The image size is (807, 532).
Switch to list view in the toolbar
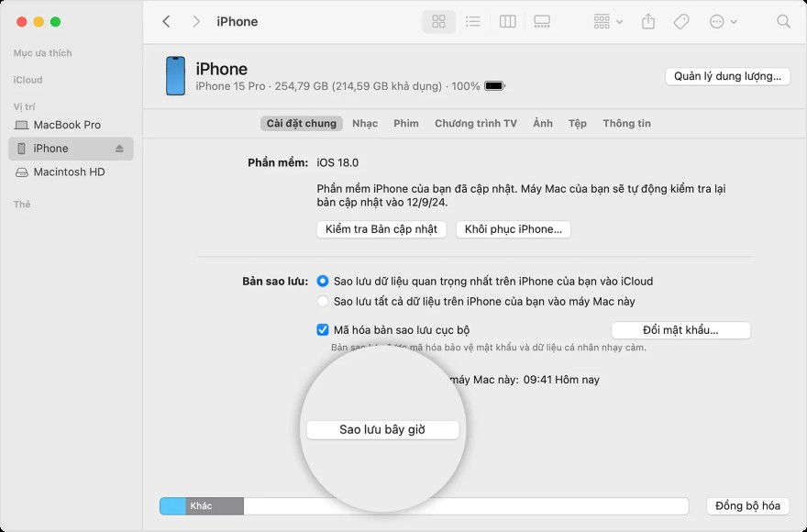473,20
